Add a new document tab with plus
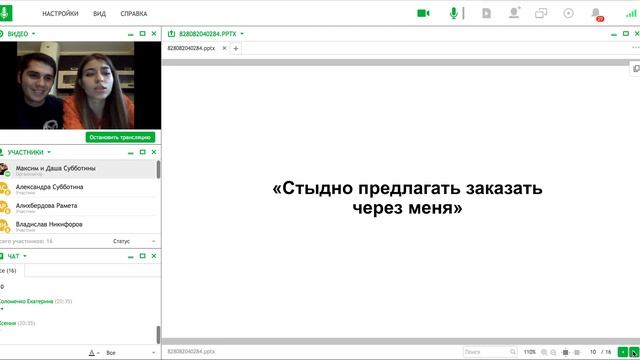Viewport: 640px width, 360px height. coord(236,49)
